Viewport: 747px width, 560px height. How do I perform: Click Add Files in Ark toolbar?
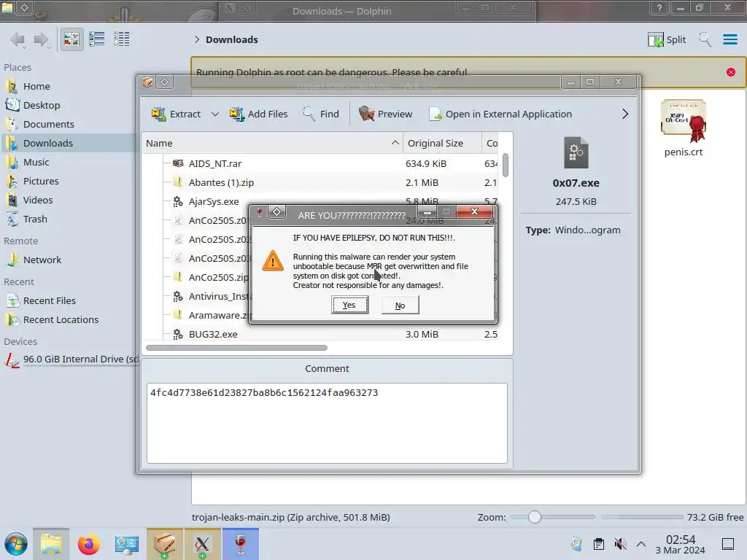pyautogui.click(x=259, y=114)
